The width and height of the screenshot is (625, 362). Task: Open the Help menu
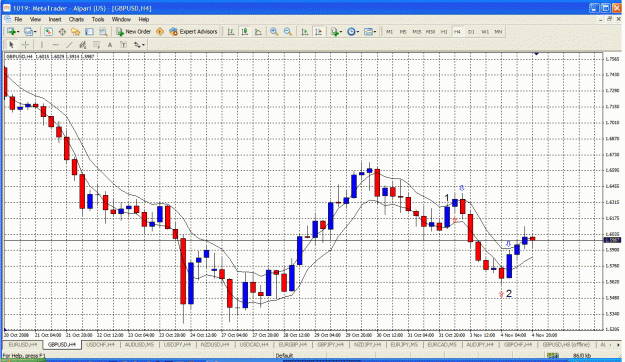[143, 19]
